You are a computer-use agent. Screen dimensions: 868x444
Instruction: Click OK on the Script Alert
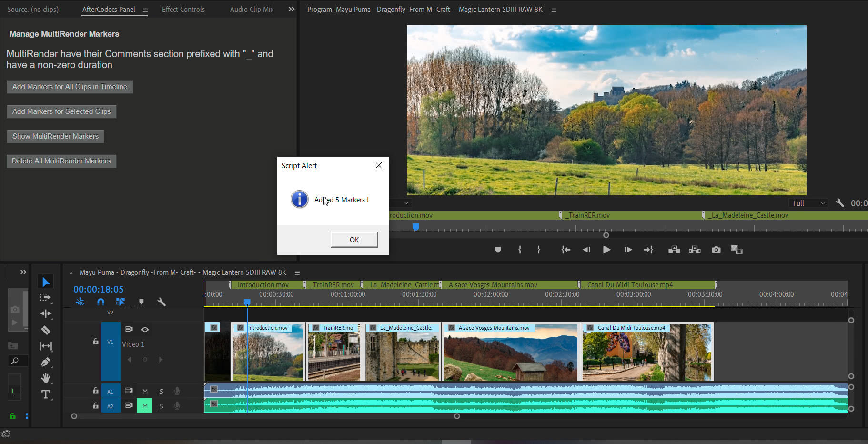[354, 239]
